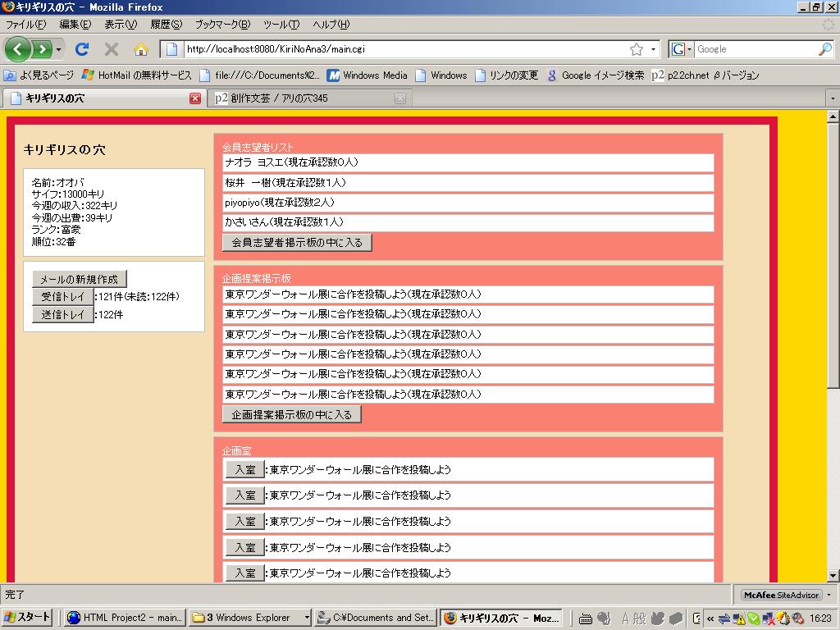Switch to C:\Documents and Set taskbar window
840x630 pixels.
pyautogui.click(x=376, y=618)
